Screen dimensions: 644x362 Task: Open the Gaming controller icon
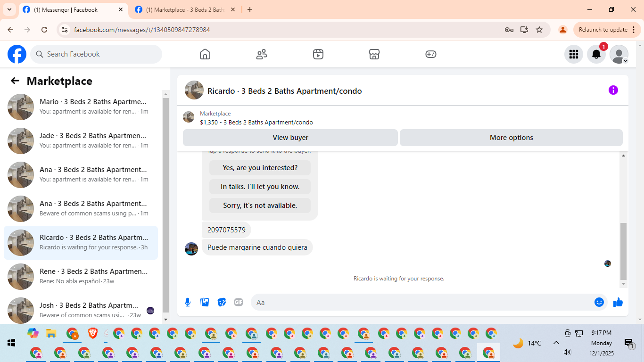point(431,54)
